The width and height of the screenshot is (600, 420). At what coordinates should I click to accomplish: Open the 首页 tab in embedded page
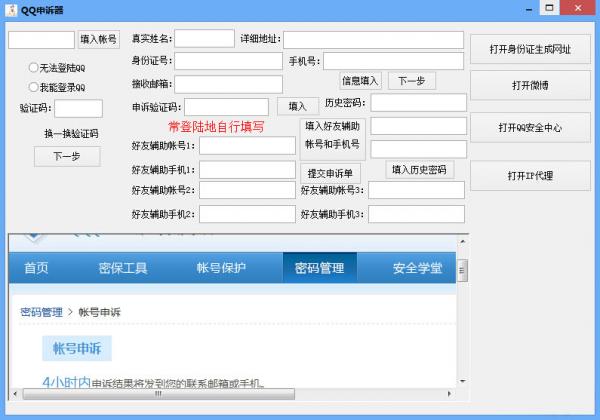(x=36, y=268)
